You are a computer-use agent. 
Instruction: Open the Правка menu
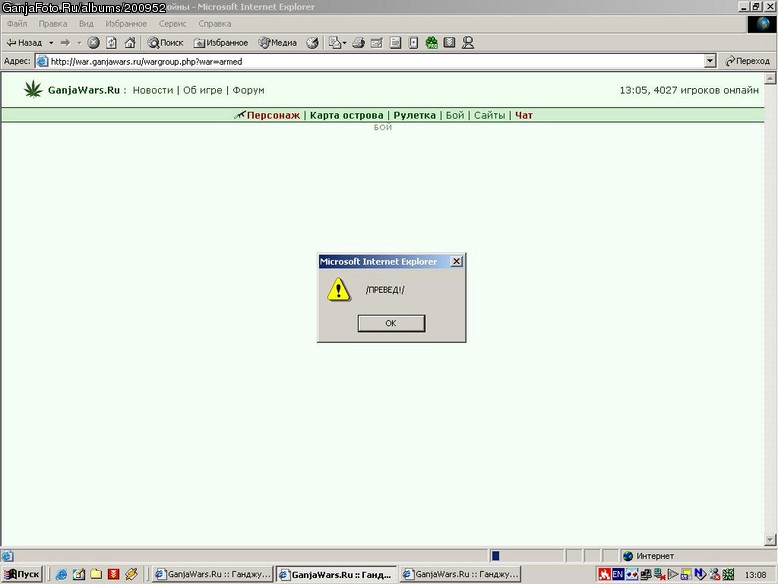tap(53, 23)
